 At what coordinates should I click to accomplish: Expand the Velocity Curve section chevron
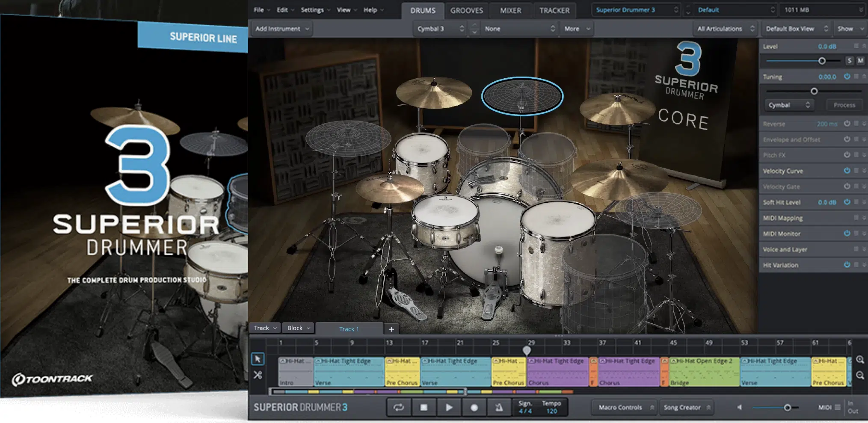coord(864,171)
